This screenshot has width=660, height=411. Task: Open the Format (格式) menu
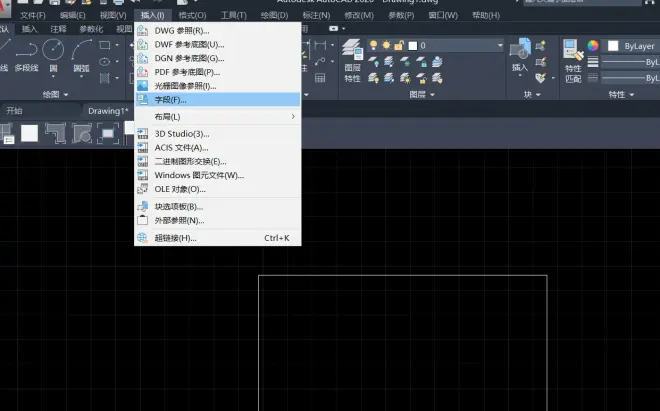pyautogui.click(x=192, y=16)
